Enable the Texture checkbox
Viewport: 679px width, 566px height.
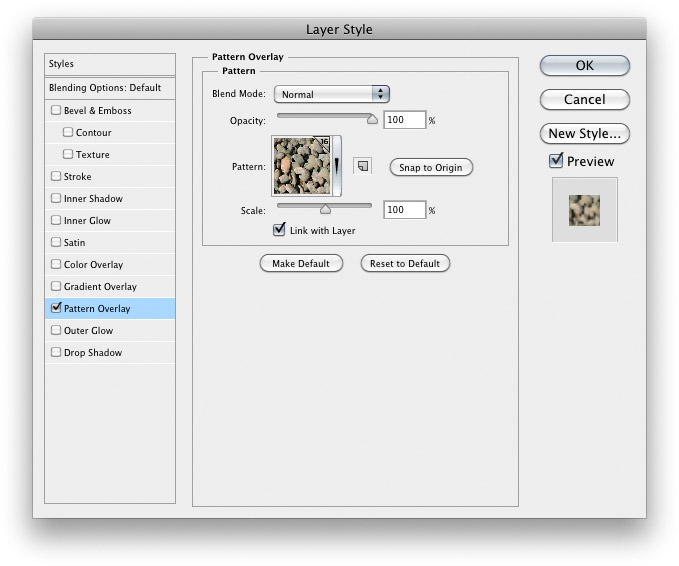(68, 154)
